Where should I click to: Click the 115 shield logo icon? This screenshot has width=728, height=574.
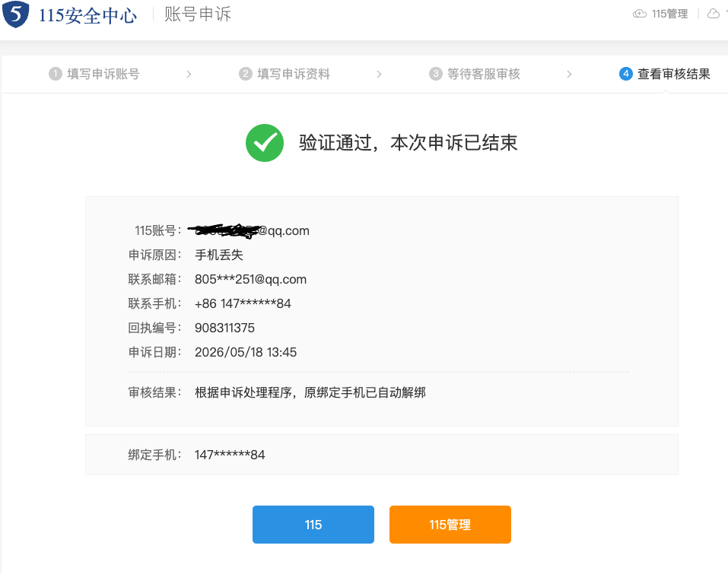pyautogui.click(x=16, y=14)
